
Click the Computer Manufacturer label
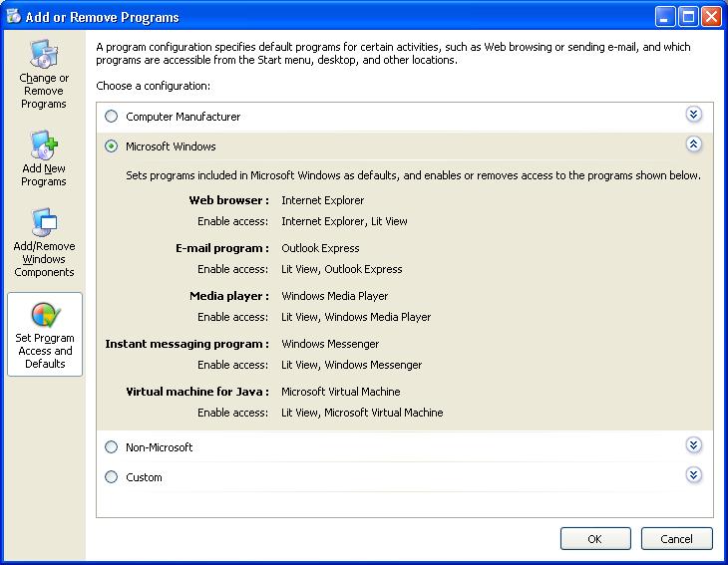click(x=182, y=117)
